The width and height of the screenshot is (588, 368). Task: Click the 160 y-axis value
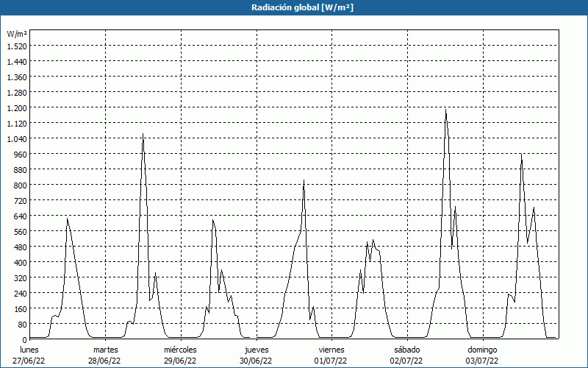pyautogui.click(x=21, y=309)
